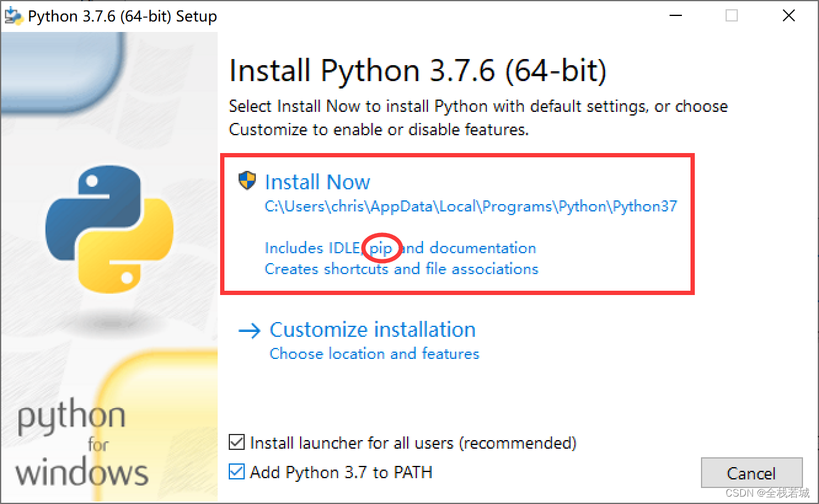Minimize the Python Setup window
819x504 pixels.
point(675,15)
